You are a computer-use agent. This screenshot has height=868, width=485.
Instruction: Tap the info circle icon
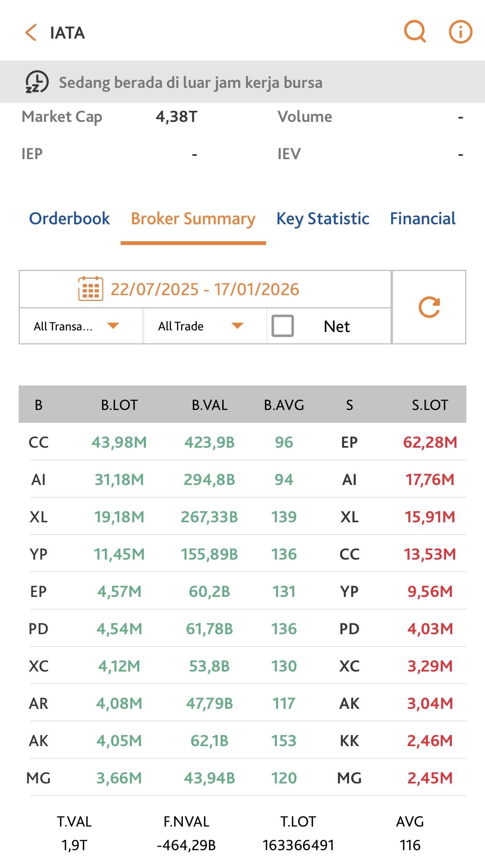tap(461, 32)
